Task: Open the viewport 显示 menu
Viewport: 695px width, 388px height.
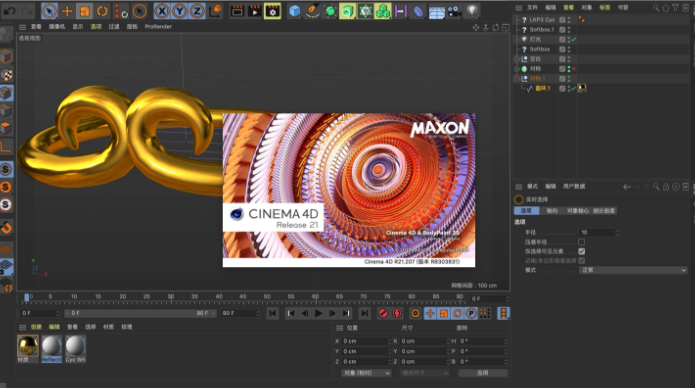Action: click(x=78, y=27)
